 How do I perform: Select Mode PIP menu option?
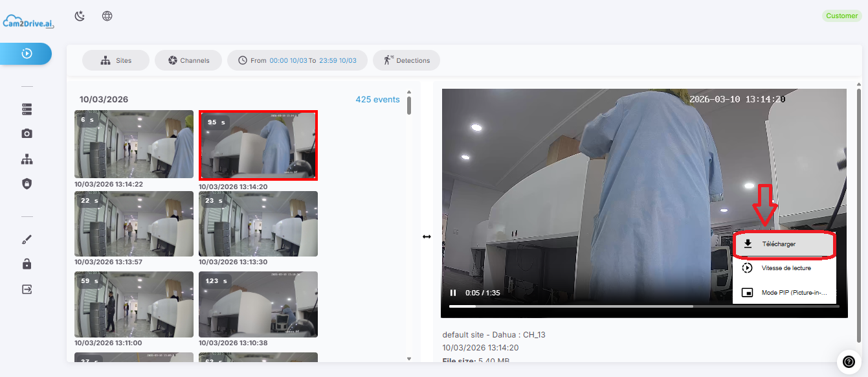click(785, 292)
